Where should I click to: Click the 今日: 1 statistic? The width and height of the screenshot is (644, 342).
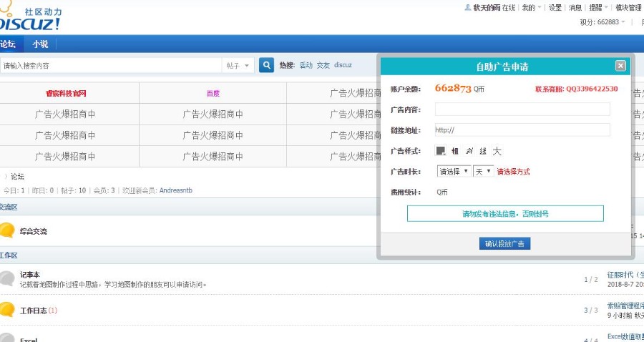(14, 190)
